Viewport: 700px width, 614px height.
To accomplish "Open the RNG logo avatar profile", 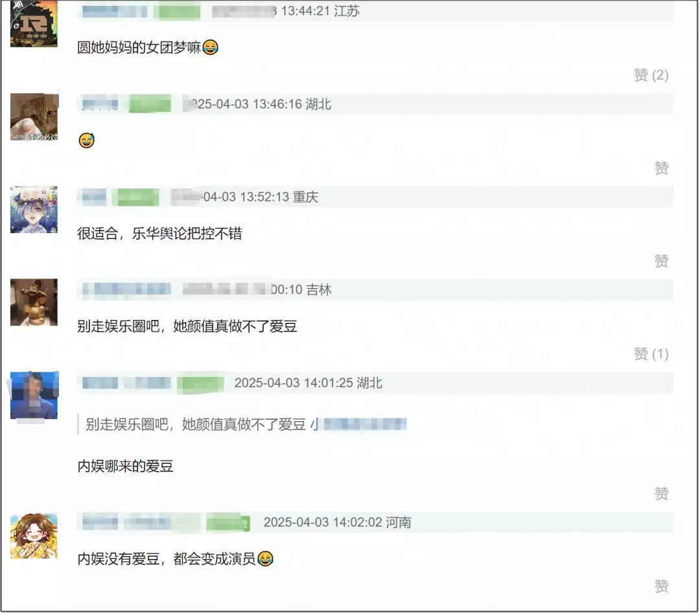I will (x=34, y=23).
